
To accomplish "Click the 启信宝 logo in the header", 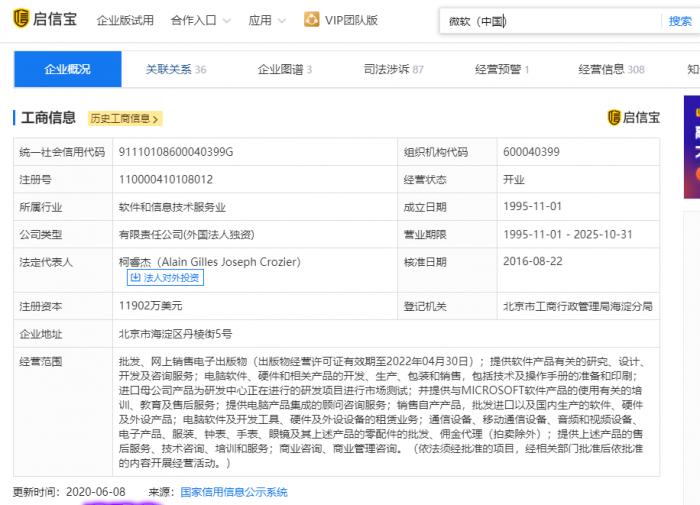I will [46, 20].
